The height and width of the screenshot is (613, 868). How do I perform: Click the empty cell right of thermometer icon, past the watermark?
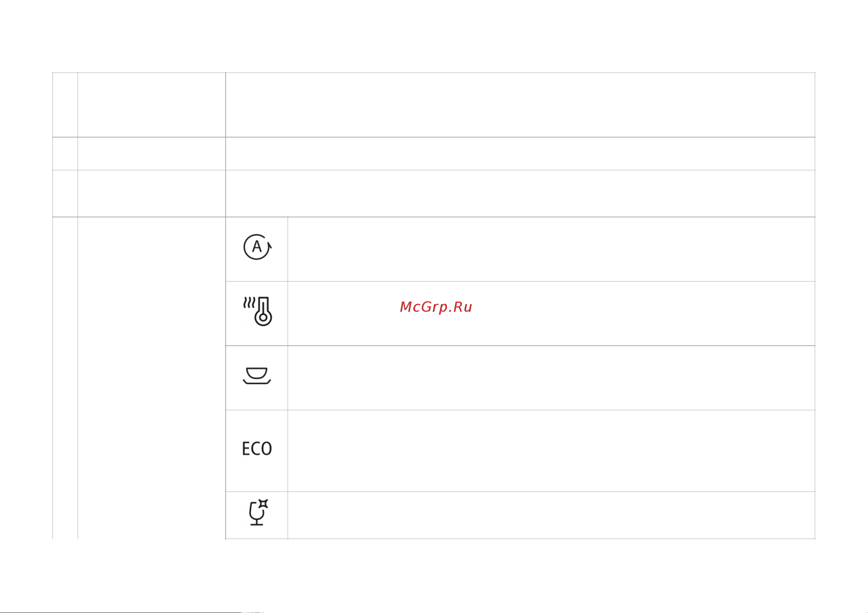(643, 314)
